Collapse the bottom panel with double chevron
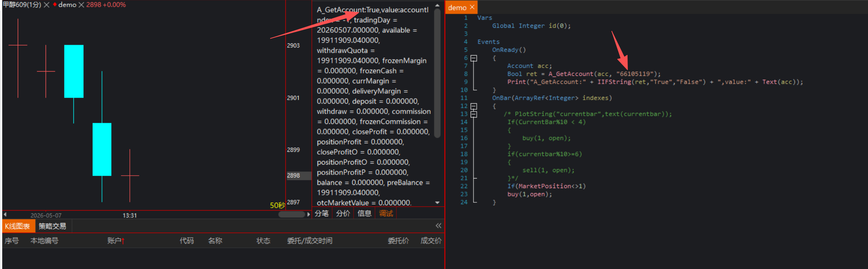The height and width of the screenshot is (269, 868). (438, 226)
